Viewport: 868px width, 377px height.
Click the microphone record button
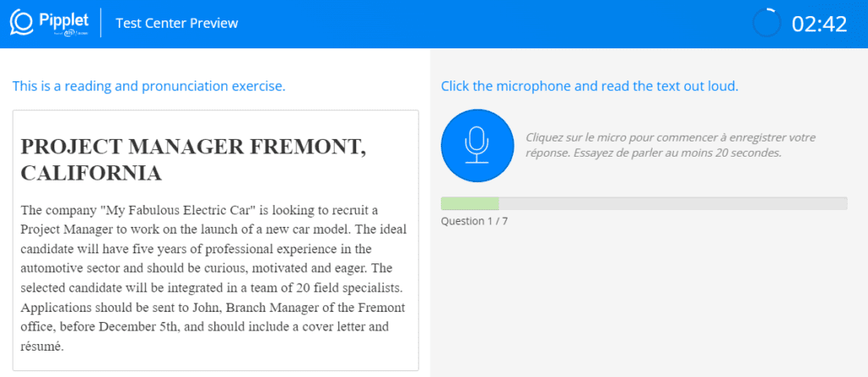(x=478, y=146)
